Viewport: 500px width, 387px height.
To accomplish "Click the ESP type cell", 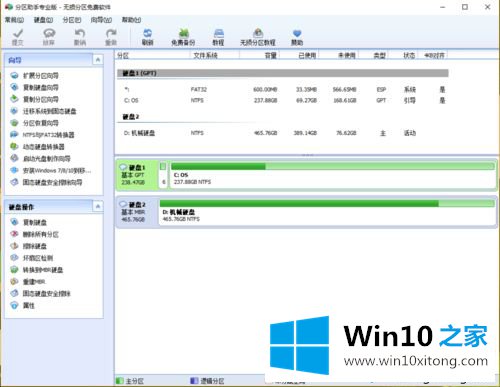I will 381,89.
